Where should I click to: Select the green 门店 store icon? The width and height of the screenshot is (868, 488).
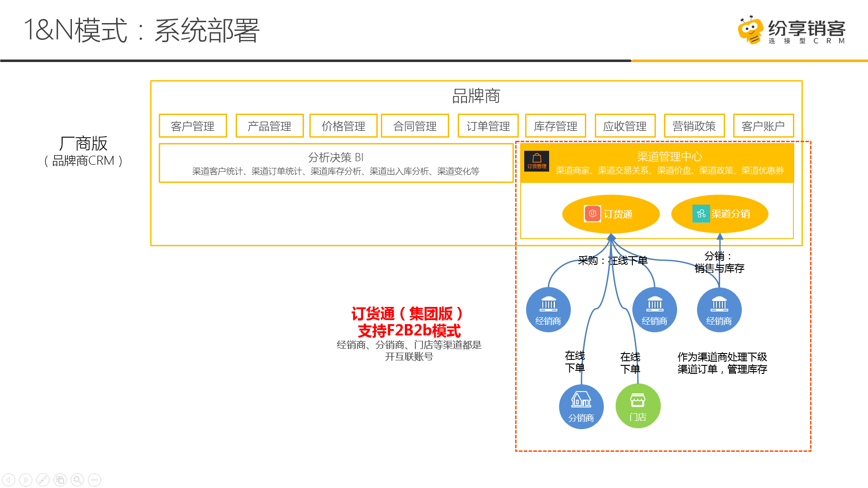[638, 406]
